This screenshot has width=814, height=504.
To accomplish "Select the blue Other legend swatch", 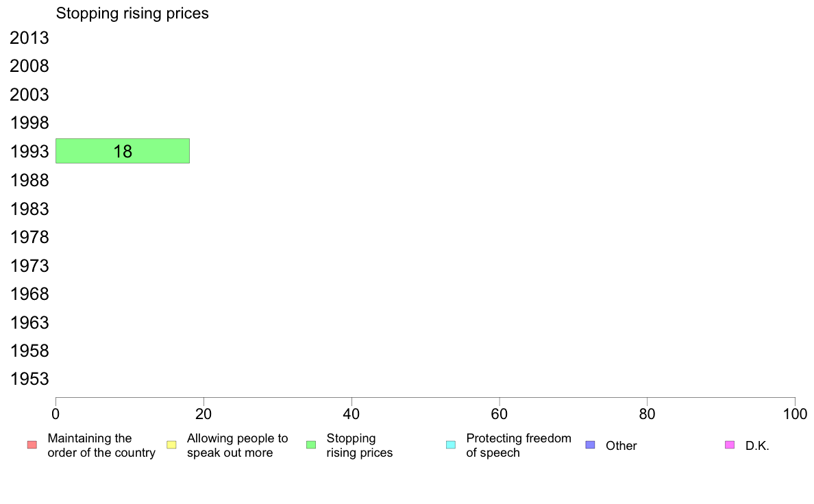I will pyautogui.click(x=590, y=445).
